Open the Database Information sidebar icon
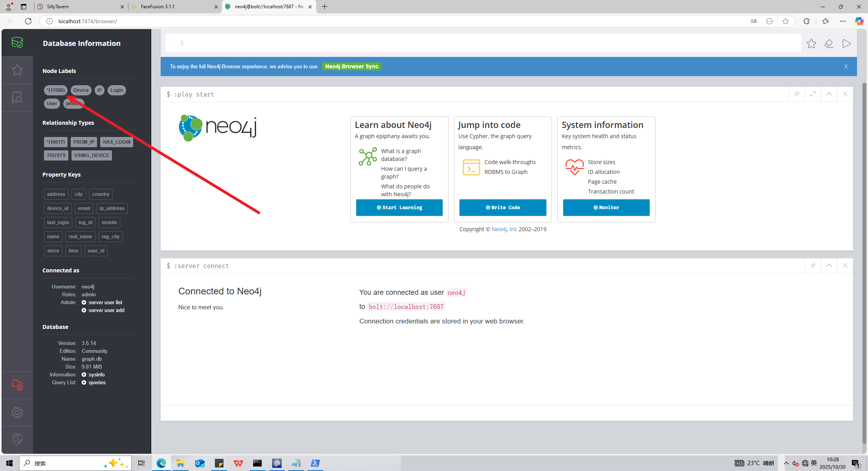 [x=17, y=42]
